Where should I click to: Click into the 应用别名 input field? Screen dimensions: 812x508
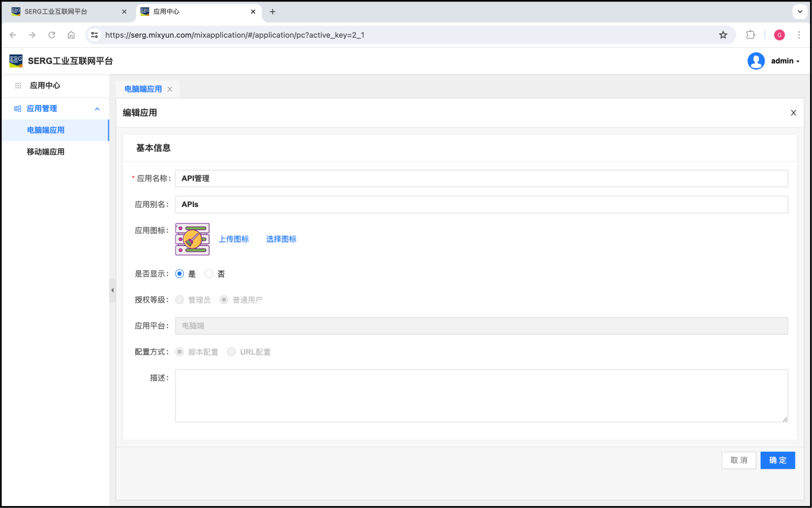(x=481, y=204)
